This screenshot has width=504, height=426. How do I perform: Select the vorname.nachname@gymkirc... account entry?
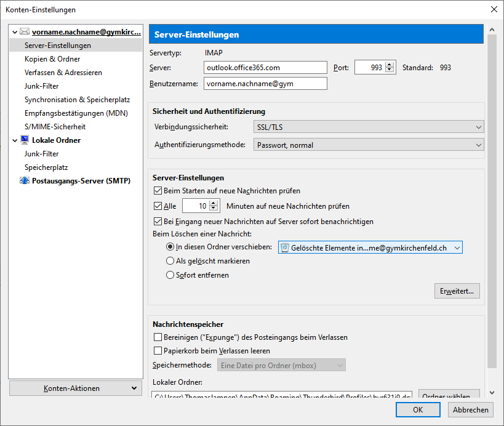[86, 32]
